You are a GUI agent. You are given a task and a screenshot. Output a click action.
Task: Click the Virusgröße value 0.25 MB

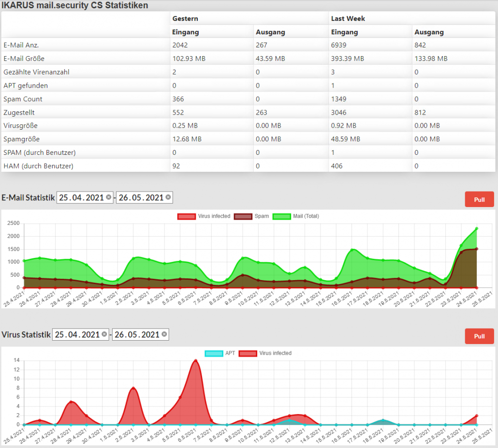coord(185,125)
